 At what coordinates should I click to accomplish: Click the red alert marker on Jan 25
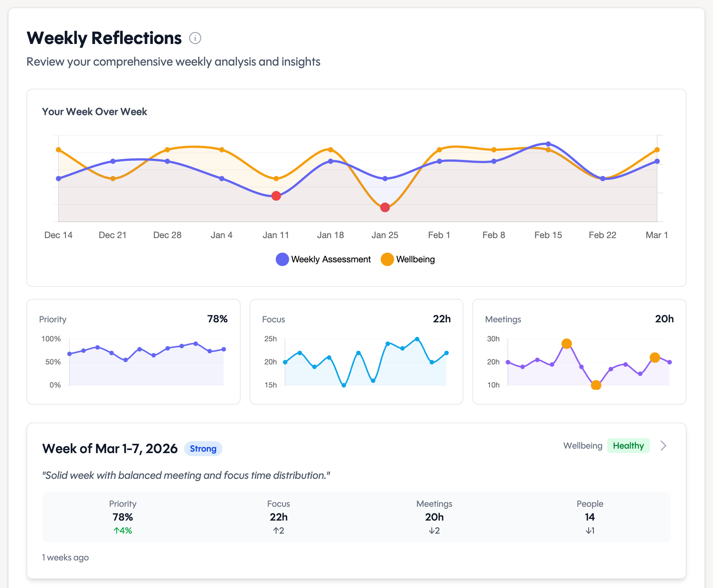(x=385, y=207)
